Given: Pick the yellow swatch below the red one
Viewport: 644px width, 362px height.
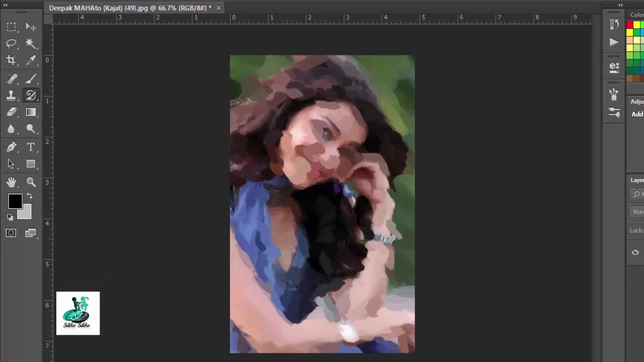Looking at the screenshot, I should tap(629, 33).
